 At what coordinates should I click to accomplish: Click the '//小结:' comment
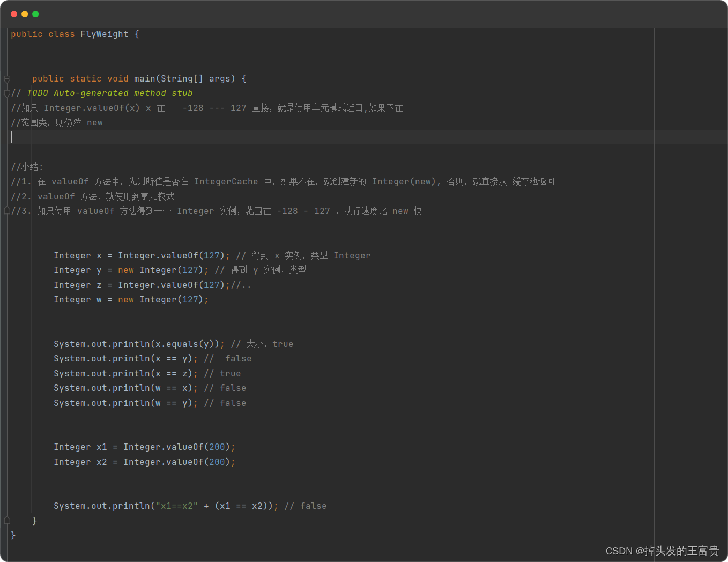(x=27, y=167)
